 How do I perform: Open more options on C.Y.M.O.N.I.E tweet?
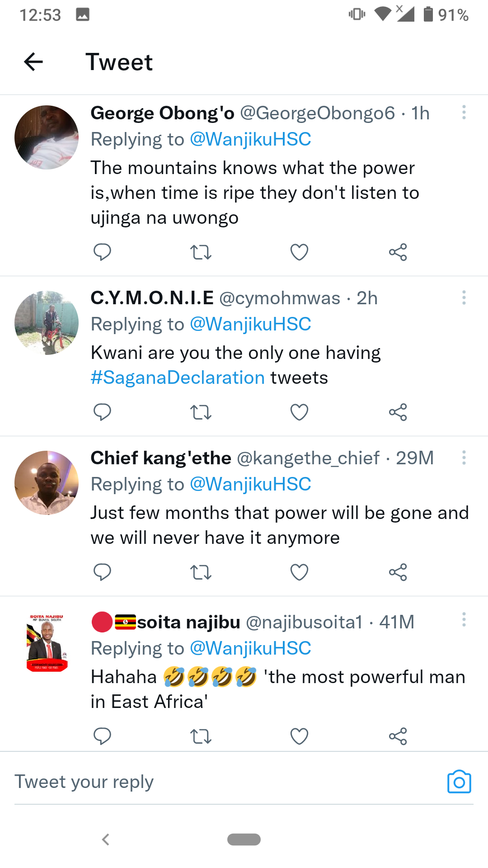[x=464, y=297]
